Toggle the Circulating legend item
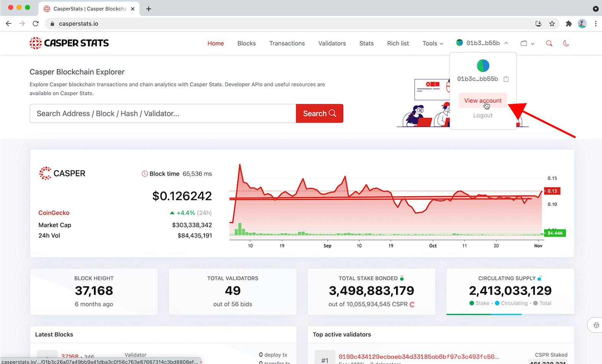The height and width of the screenshot is (364, 602). tap(511, 303)
